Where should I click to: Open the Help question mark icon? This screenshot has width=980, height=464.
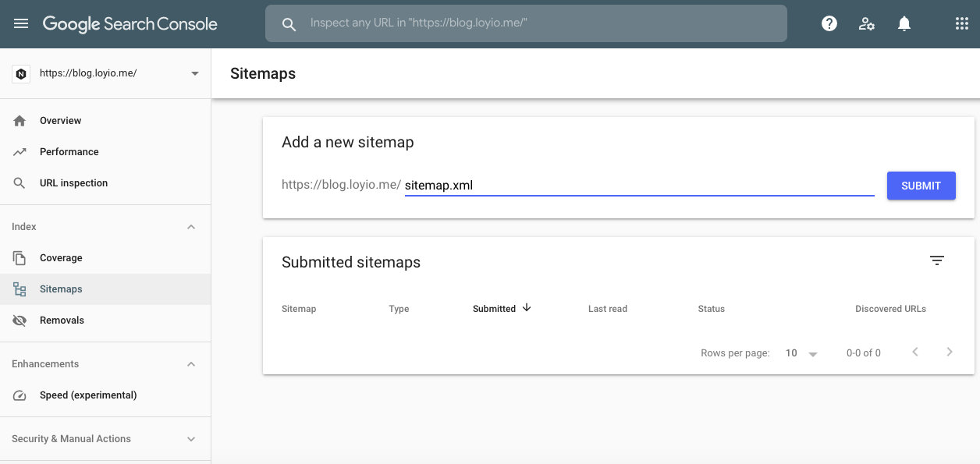click(x=829, y=24)
